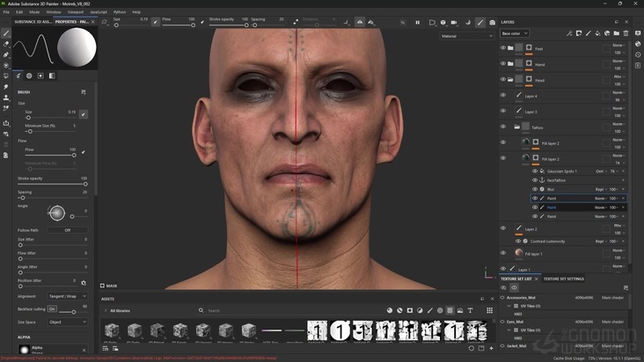Screen dimensions: 644x362
Task: Open the Shader settings icon in right sidebar
Action: pos(638,44)
